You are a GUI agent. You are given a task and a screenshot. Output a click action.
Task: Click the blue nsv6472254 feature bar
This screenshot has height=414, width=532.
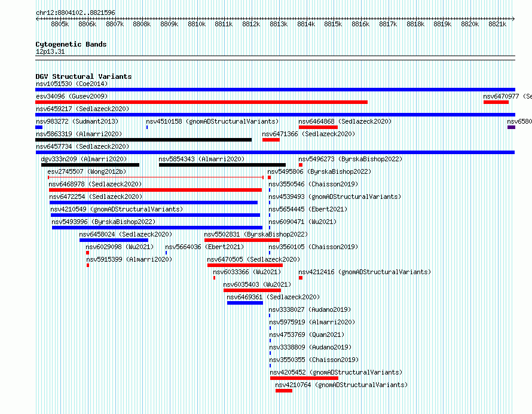tap(154, 203)
